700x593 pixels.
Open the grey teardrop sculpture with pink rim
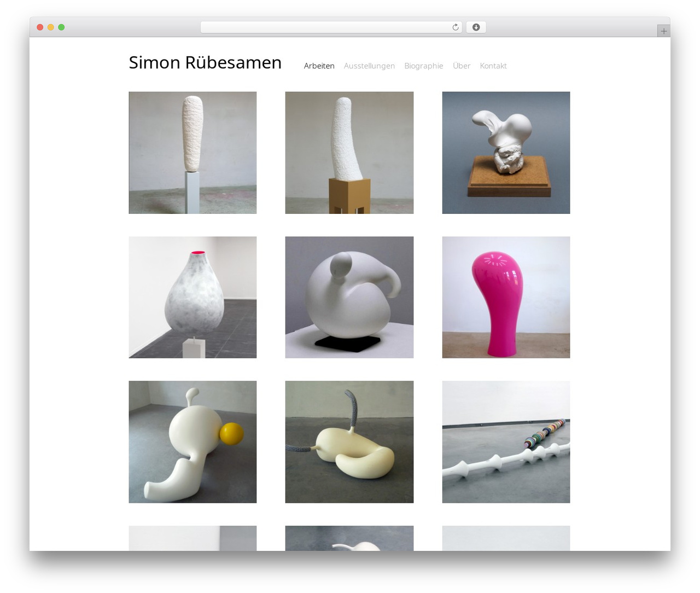click(192, 298)
